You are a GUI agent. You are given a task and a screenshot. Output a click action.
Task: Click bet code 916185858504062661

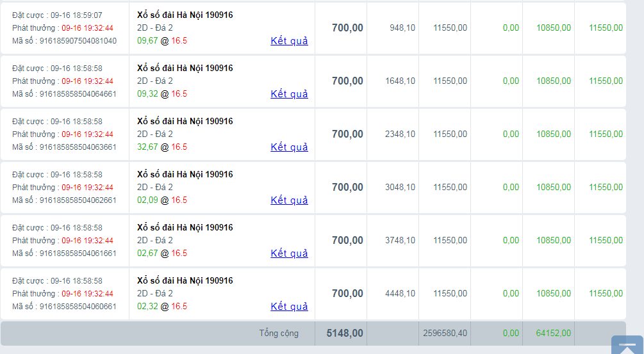(x=78, y=200)
